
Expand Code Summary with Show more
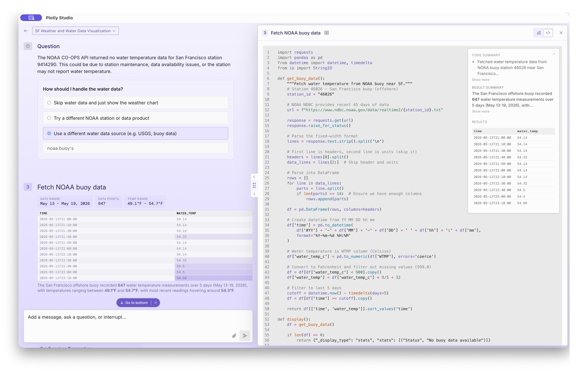pyautogui.click(x=480, y=80)
